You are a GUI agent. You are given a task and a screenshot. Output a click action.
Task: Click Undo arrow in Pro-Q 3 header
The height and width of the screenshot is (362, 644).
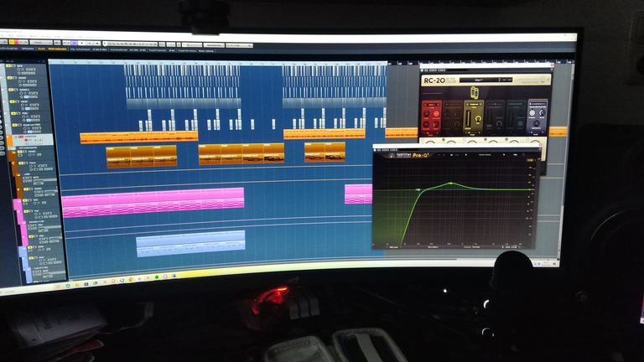[x=439, y=155]
